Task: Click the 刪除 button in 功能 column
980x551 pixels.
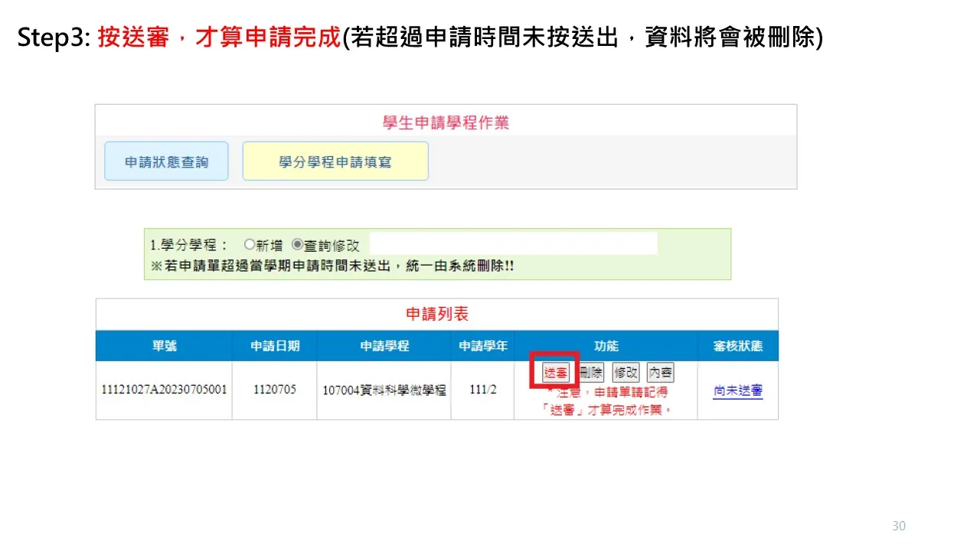Action: (591, 373)
